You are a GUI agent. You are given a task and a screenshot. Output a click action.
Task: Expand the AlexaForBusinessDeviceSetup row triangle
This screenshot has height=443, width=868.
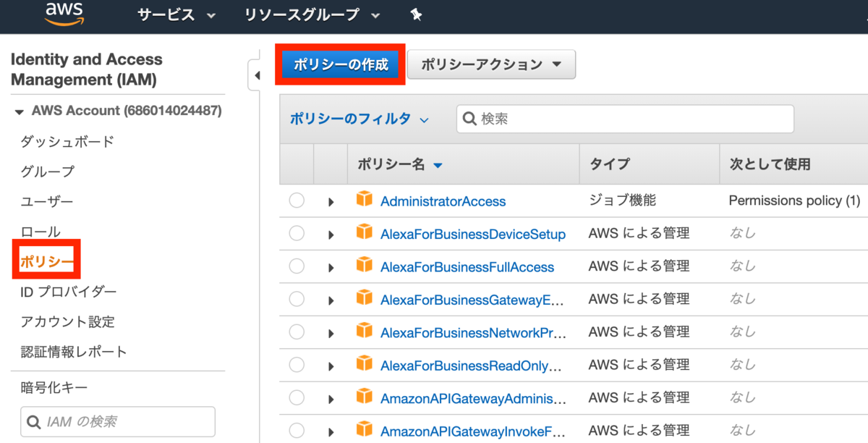tap(331, 235)
